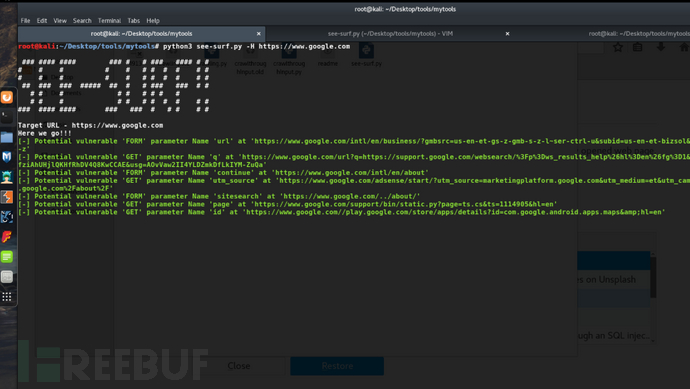This screenshot has width=690, height=389.
Task: Switch to the third root@kali terminal tab
Action: click(639, 34)
